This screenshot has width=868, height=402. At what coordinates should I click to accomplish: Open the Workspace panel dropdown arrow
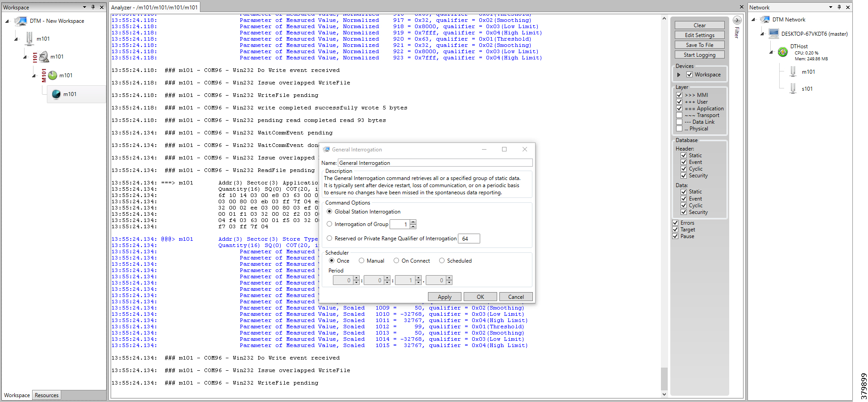click(84, 7)
